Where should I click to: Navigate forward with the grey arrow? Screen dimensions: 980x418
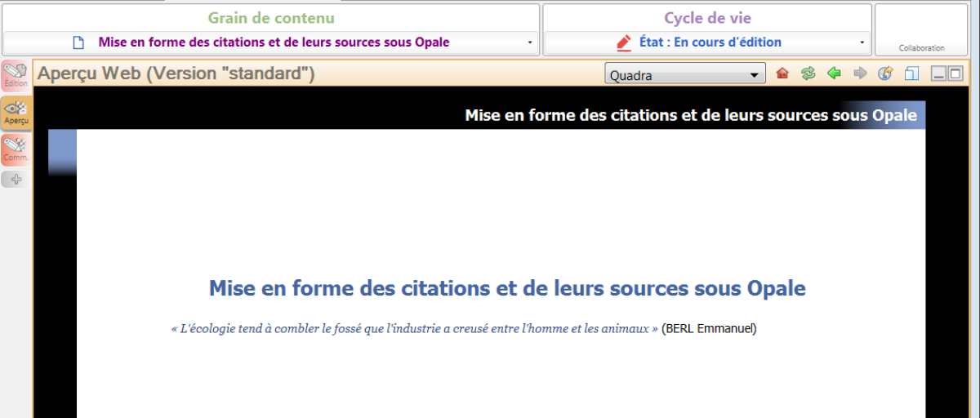click(x=860, y=74)
